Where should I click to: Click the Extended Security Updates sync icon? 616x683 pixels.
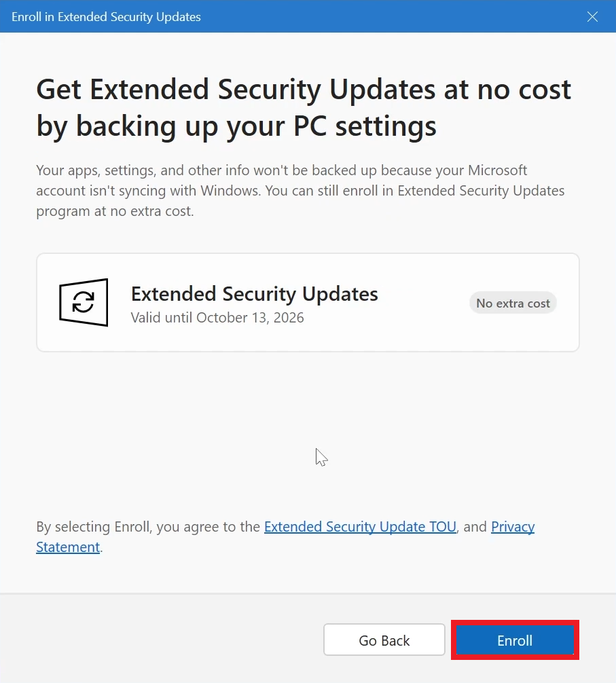click(x=84, y=302)
